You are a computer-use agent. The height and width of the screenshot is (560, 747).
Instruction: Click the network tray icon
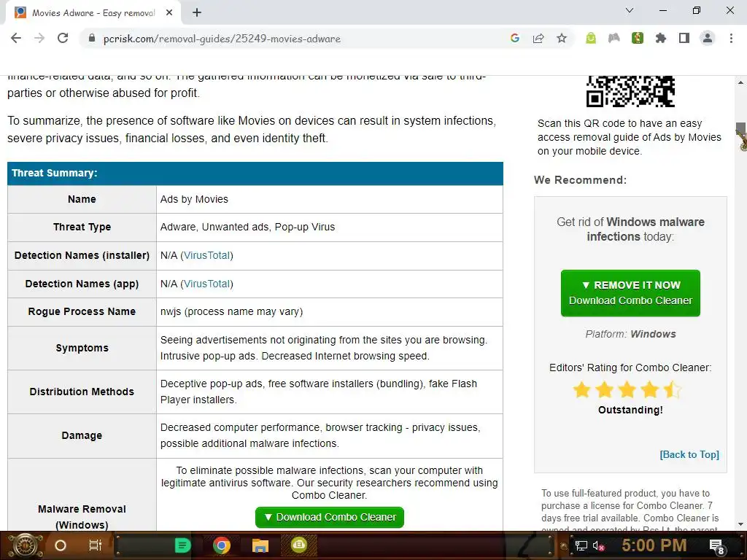581,545
